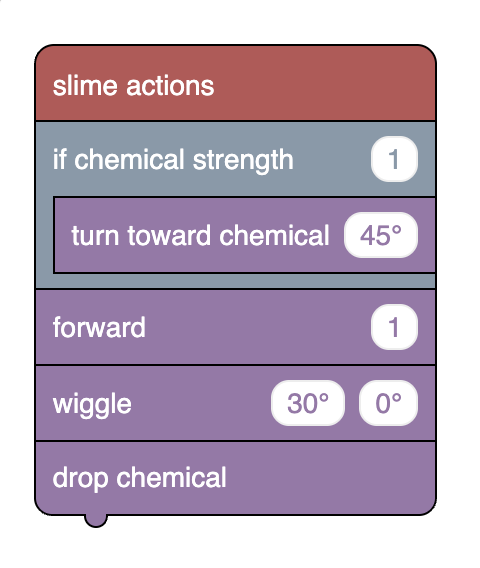Click the 'forward' label text
The width and height of the screenshot is (480, 568).
pos(99,327)
